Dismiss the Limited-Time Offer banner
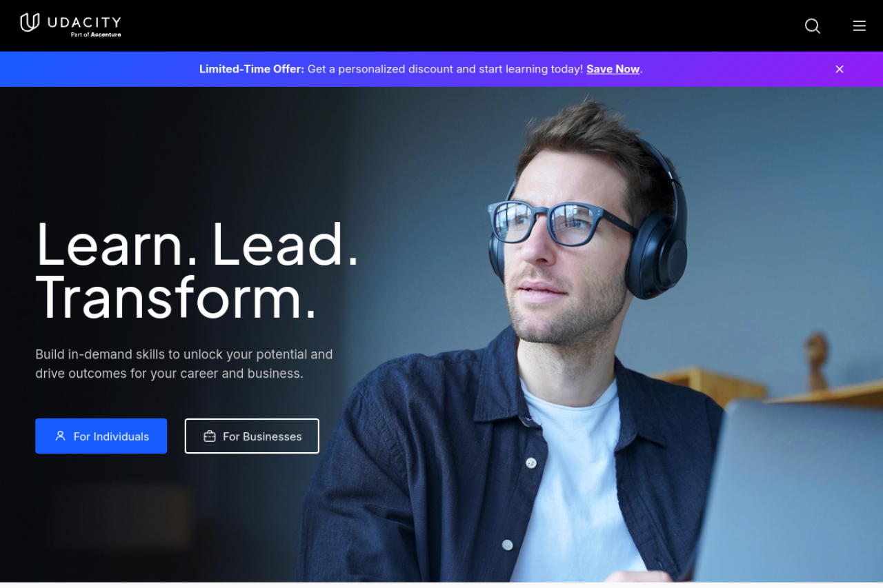Screen dimensions: 883x588 click(x=840, y=69)
